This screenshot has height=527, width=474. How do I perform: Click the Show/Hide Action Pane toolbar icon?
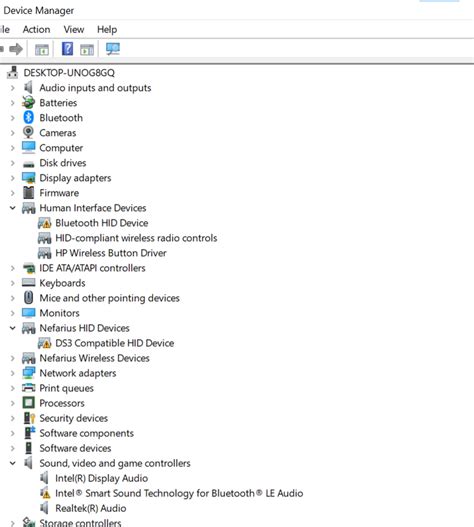point(87,50)
